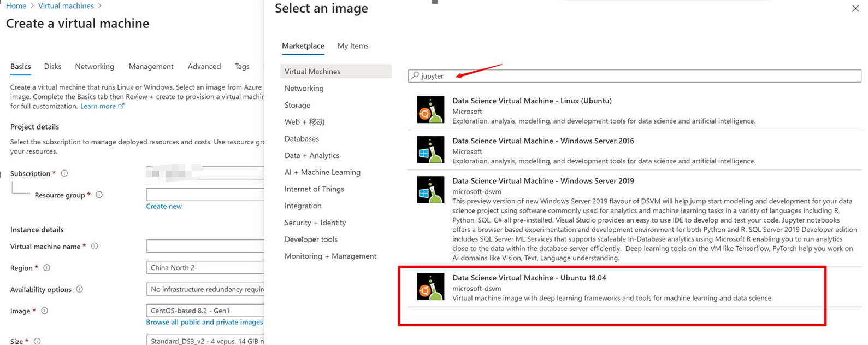The height and width of the screenshot is (345, 868).
Task: Click info icon next to Availability options
Action: (80, 290)
